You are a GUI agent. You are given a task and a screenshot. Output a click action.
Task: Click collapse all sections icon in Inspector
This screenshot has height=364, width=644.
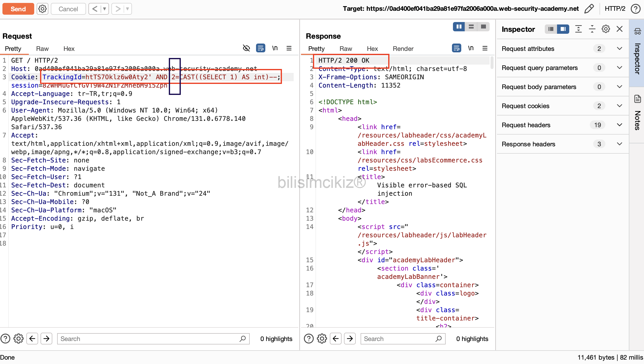coord(592,29)
